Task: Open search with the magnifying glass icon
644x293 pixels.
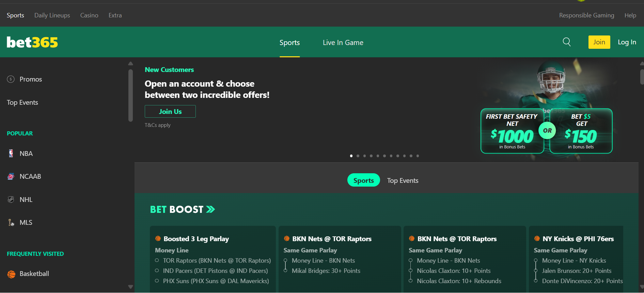Action: tap(567, 42)
